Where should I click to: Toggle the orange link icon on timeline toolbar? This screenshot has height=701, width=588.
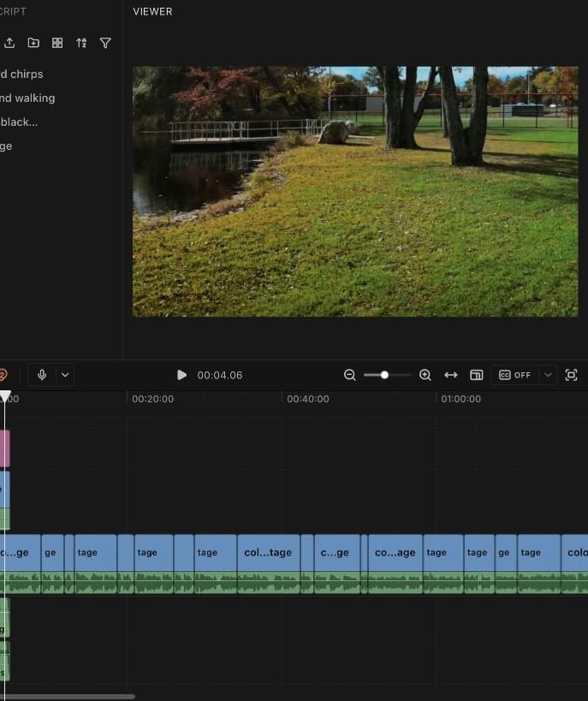(3, 375)
